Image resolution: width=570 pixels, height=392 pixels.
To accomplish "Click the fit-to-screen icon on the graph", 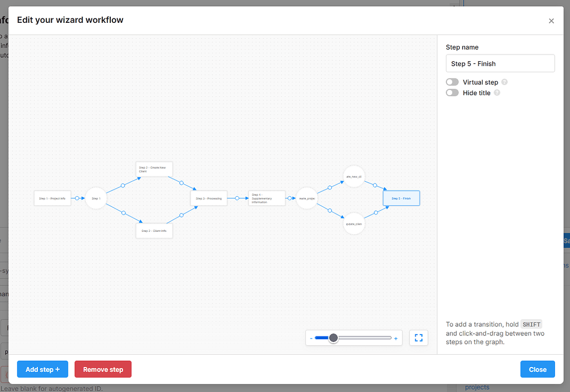I will point(419,338).
